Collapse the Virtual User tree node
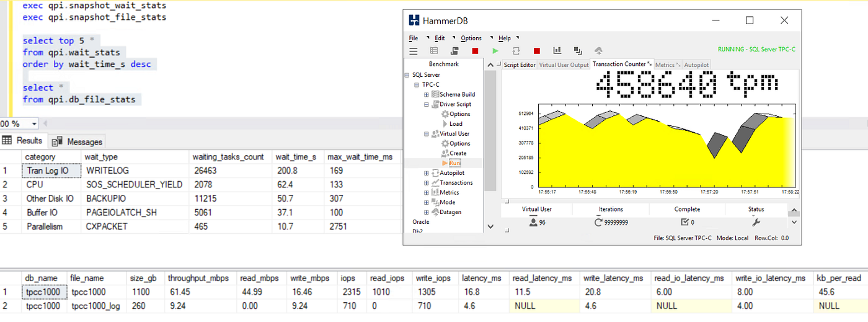The image size is (868, 322). [x=427, y=133]
